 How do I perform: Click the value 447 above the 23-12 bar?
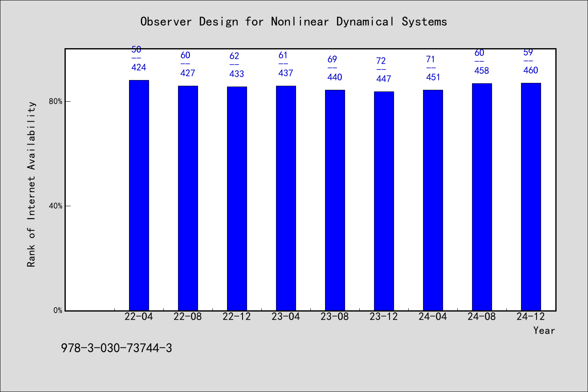pos(384,79)
